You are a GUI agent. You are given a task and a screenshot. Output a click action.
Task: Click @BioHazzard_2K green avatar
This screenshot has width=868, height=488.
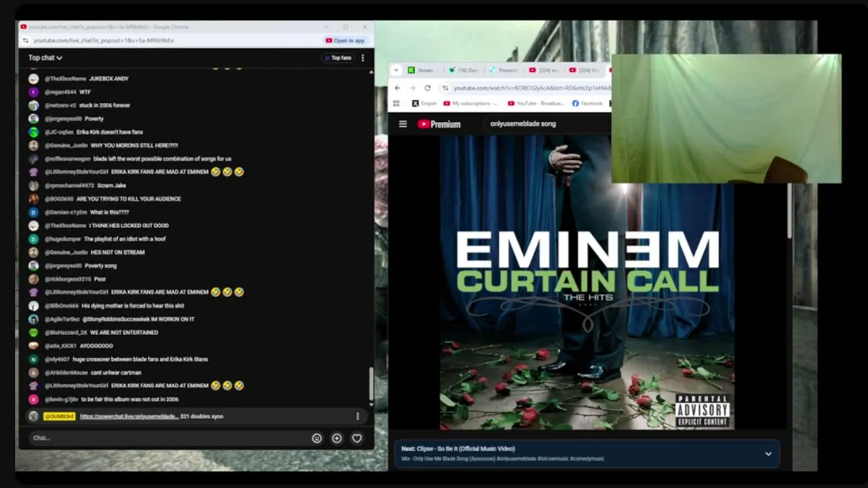33,332
